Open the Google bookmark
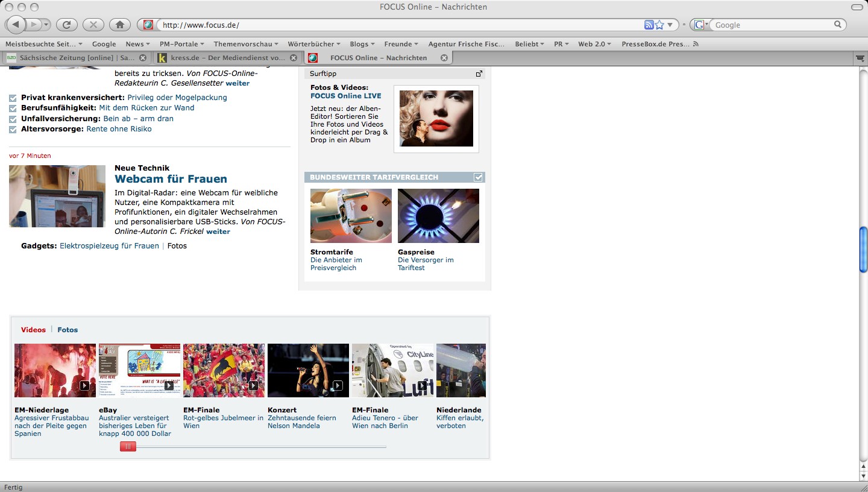868x492 pixels. click(104, 44)
